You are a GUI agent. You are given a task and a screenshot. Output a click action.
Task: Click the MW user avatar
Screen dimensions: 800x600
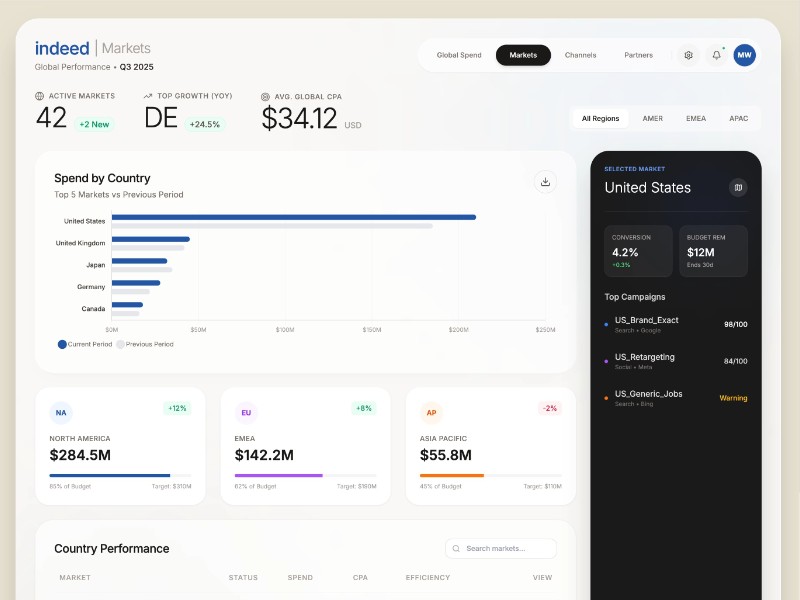[x=744, y=55]
